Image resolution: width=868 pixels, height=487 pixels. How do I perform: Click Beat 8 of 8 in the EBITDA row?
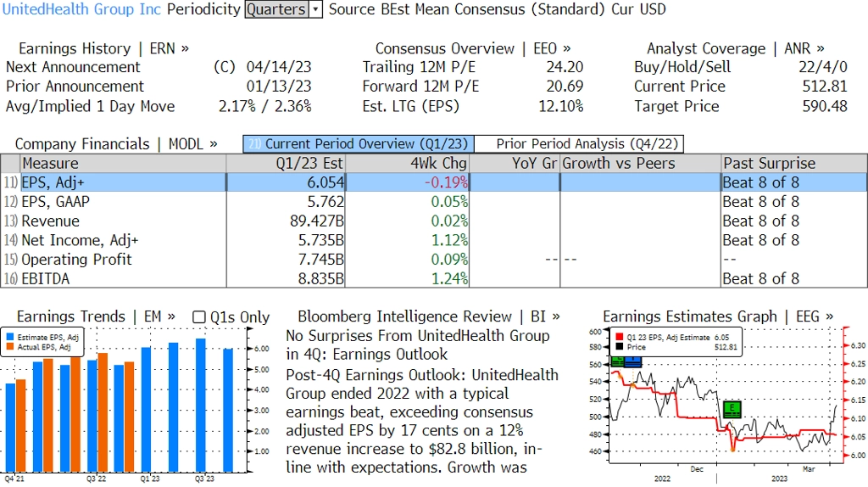pos(761,278)
